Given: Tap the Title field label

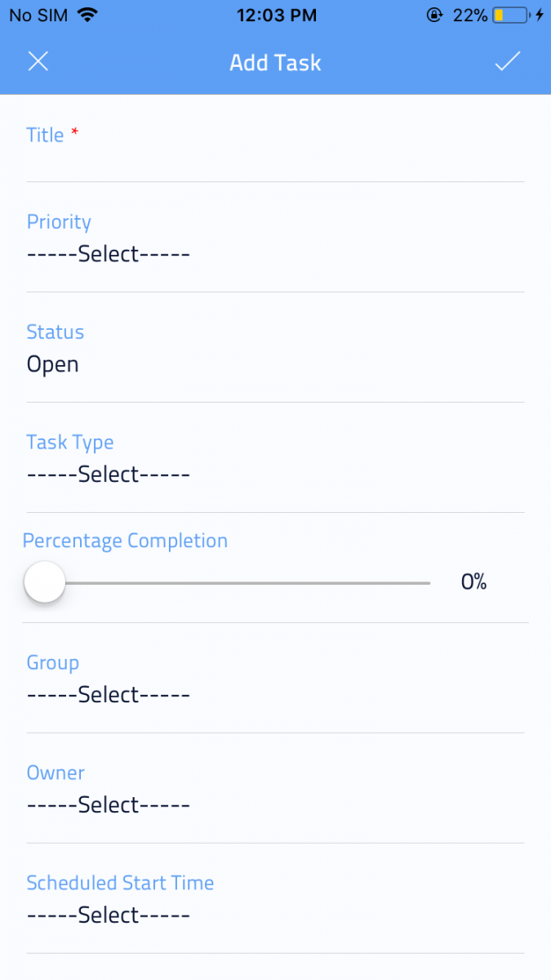Looking at the screenshot, I should point(46,136).
